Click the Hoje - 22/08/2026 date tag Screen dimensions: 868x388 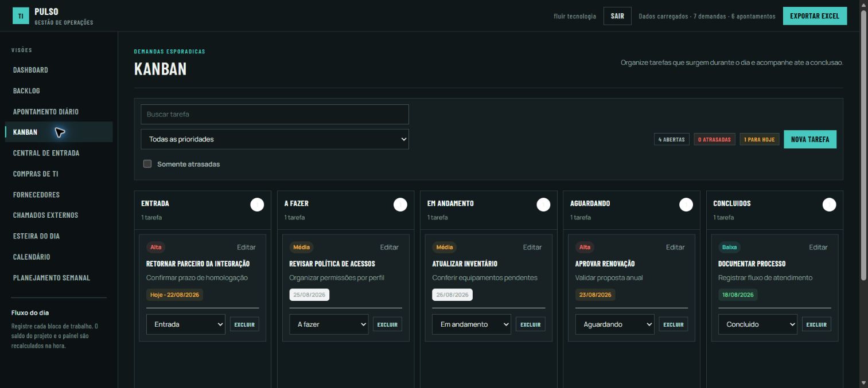coord(174,295)
